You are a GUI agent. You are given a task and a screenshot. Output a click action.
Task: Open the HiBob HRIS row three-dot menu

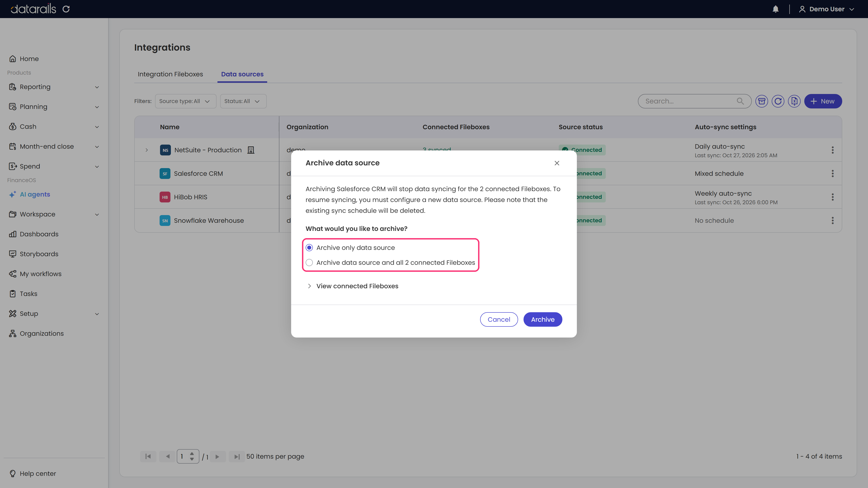point(832,197)
